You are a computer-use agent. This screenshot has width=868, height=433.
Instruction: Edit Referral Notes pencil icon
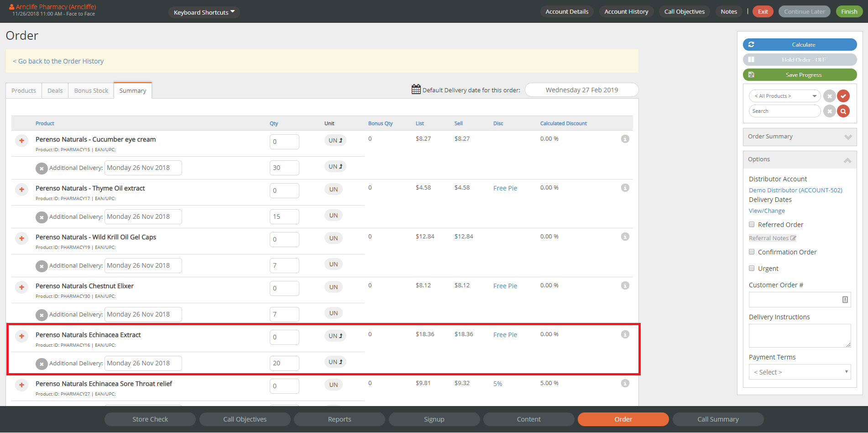click(793, 238)
